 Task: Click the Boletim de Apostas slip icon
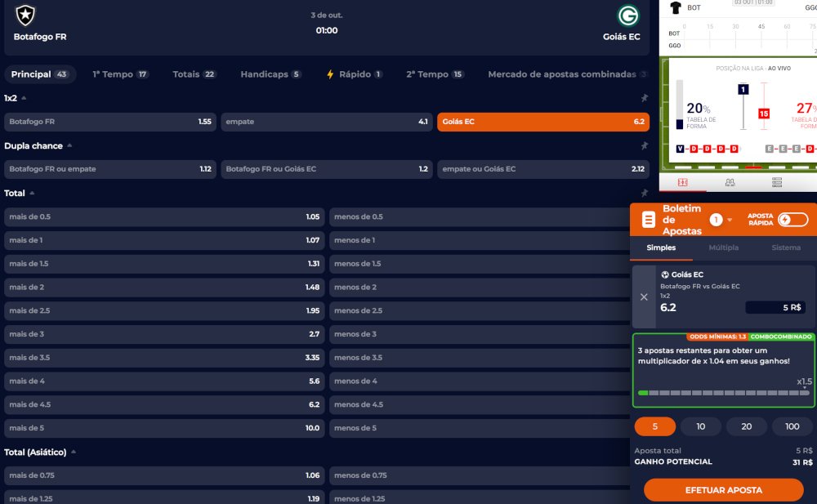pyautogui.click(x=649, y=220)
